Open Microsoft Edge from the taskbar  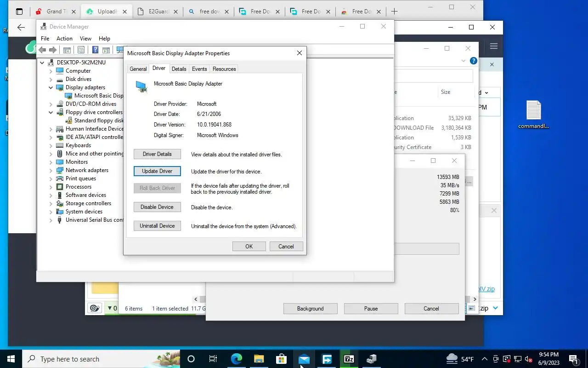236,359
